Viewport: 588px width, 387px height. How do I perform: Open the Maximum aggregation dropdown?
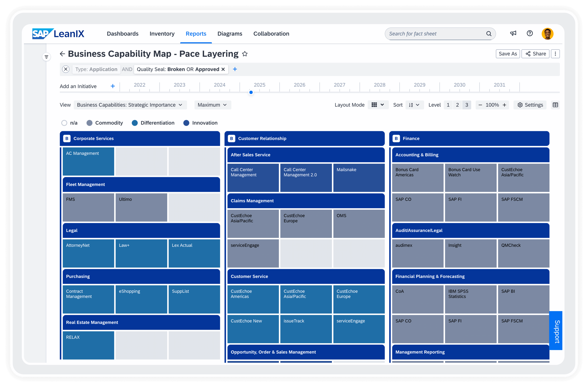tap(212, 105)
